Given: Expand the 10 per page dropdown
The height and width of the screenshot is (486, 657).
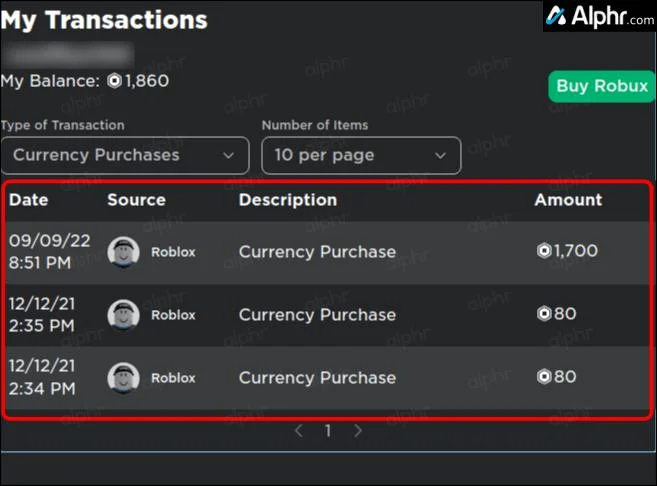Looking at the screenshot, I should pos(361,156).
